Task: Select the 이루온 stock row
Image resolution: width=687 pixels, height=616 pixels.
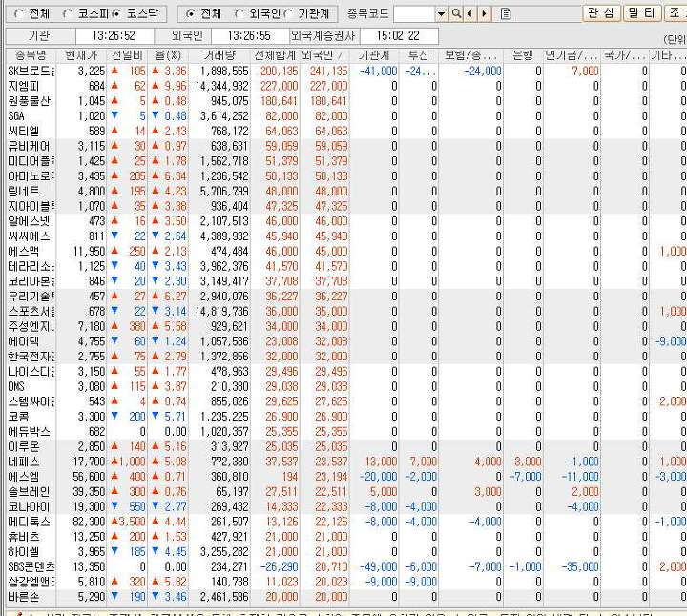Action: point(346,446)
